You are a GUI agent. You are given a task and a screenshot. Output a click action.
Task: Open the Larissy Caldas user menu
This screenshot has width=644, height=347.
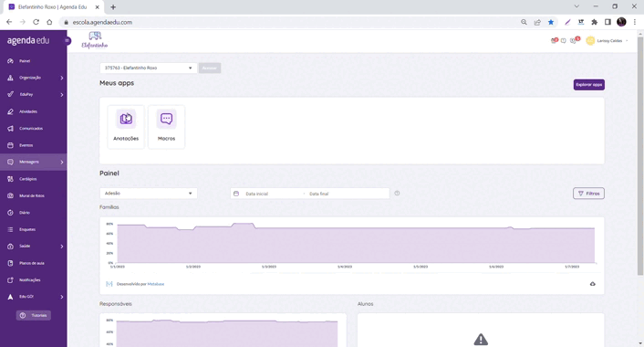click(608, 41)
